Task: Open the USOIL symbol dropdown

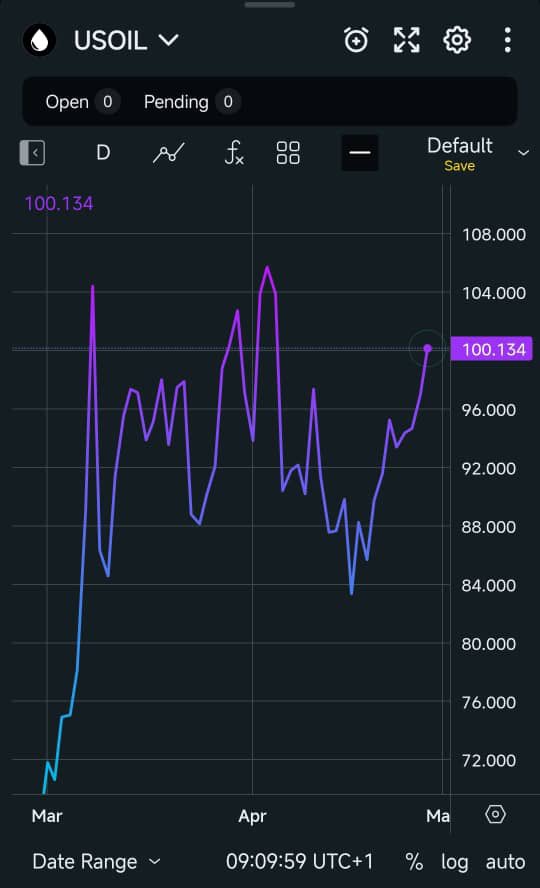Action: (126, 41)
